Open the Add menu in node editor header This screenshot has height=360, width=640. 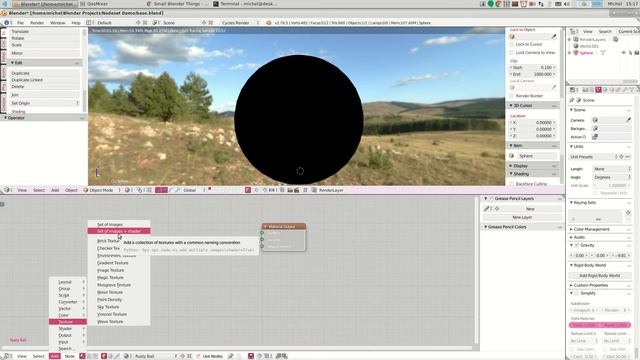click(x=55, y=356)
